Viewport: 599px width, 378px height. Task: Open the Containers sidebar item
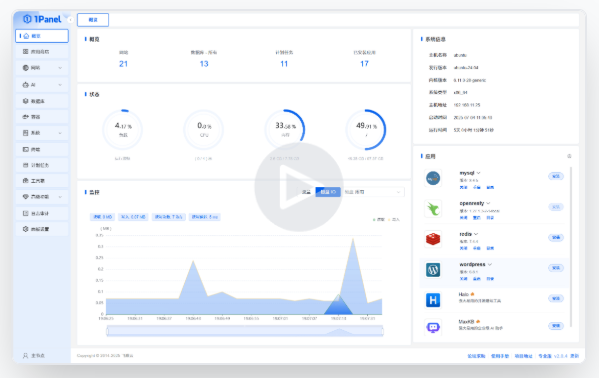pos(42,117)
